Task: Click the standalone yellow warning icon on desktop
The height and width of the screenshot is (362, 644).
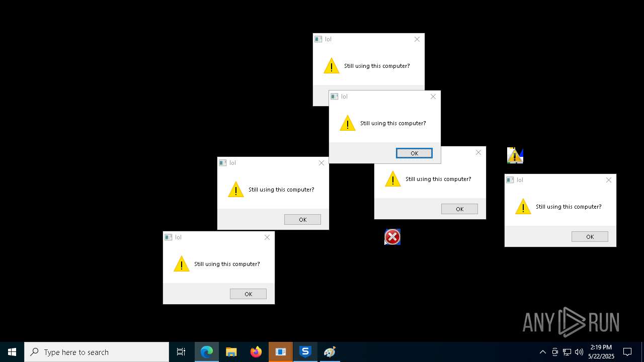Action: tap(515, 155)
